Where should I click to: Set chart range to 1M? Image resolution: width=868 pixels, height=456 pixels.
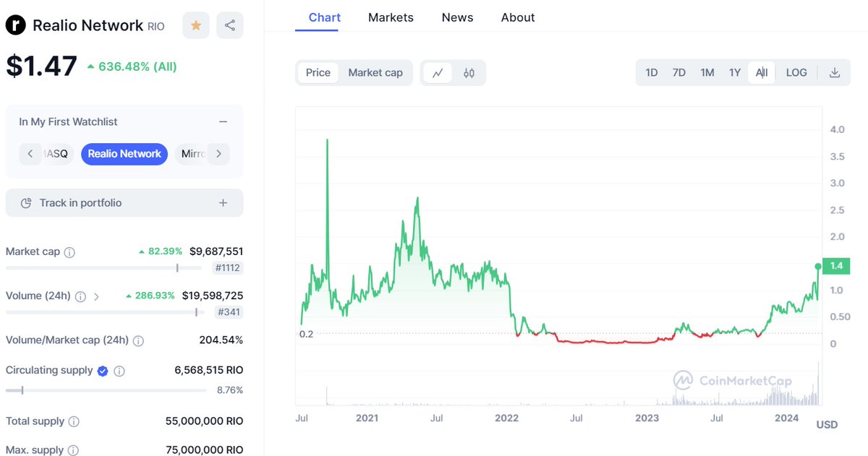point(707,72)
